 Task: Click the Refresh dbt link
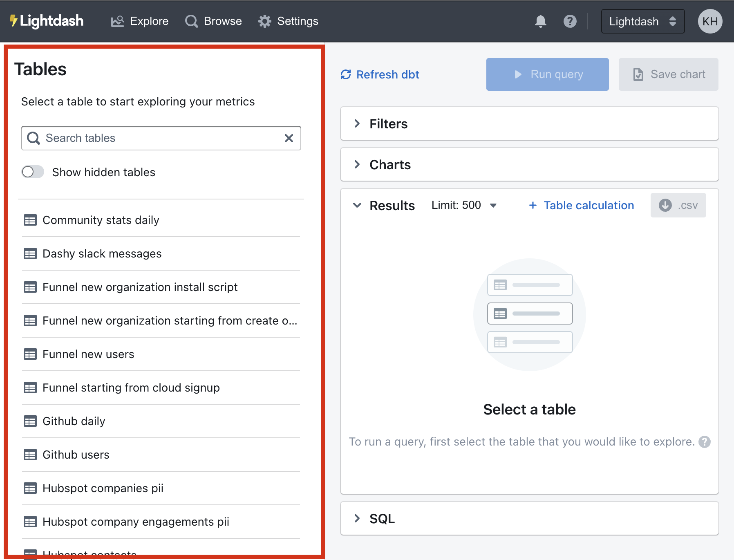coord(380,74)
